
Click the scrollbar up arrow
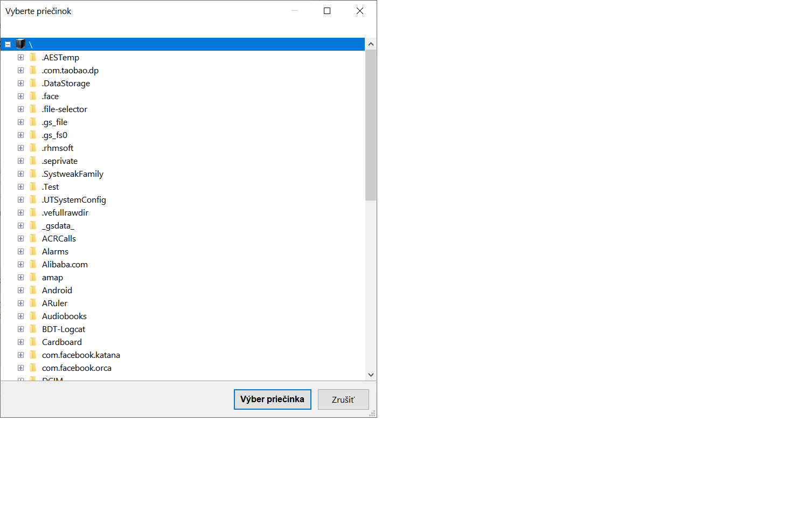coord(371,44)
